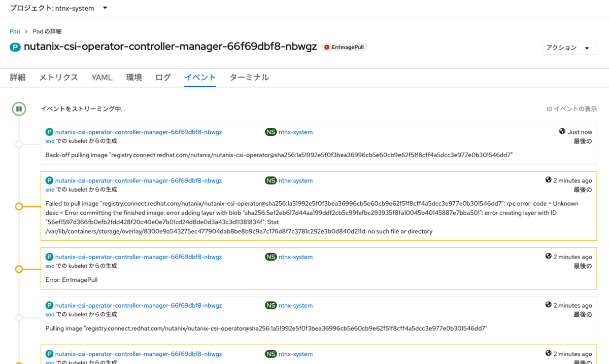Viewport: 609px width, 364px height.
Task: Switch to the 詳細 tab
Action: tap(18, 78)
